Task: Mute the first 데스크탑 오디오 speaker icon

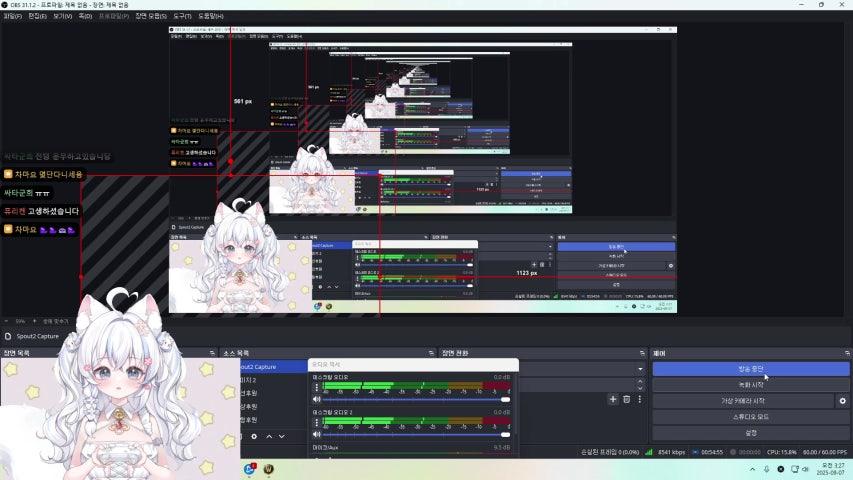Action: [317, 399]
